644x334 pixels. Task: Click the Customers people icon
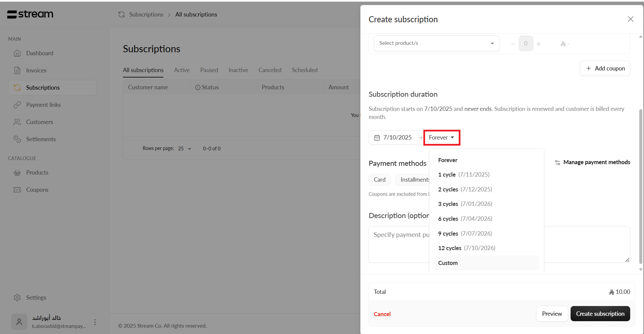(17, 122)
